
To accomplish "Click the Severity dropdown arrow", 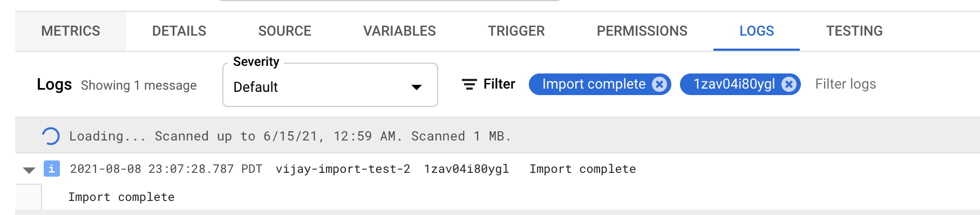I will [416, 87].
